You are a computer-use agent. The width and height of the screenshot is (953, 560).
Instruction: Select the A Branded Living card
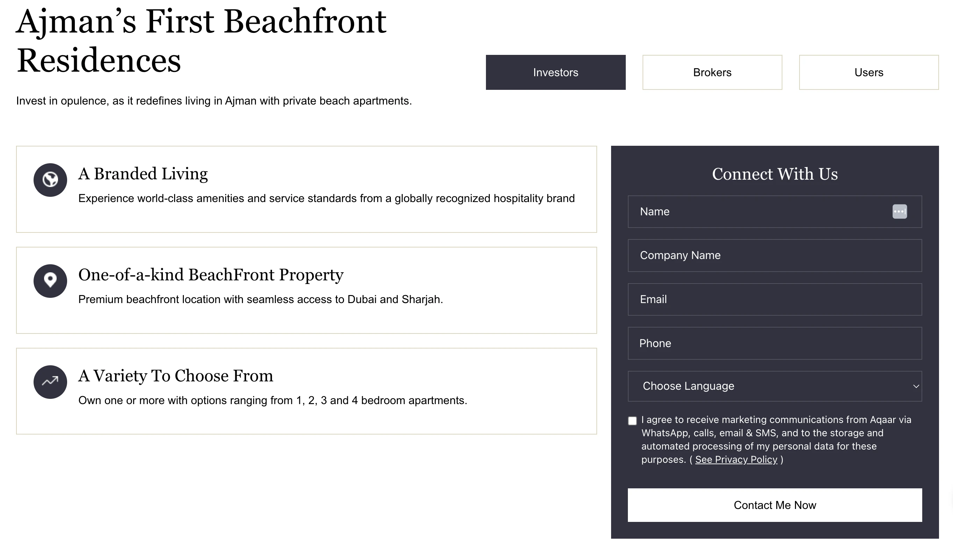point(306,189)
